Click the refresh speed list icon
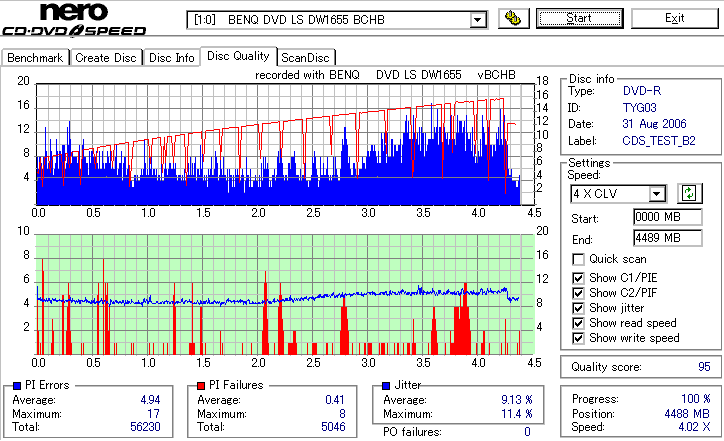724x441 pixels. [x=689, y=193]
